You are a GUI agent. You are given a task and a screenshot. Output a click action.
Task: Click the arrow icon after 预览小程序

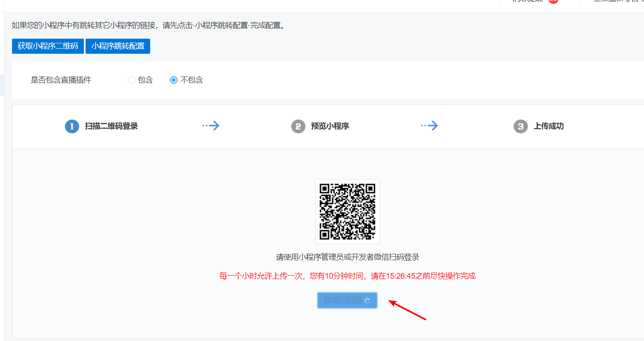pyautogui.click(x=429, y=126)
